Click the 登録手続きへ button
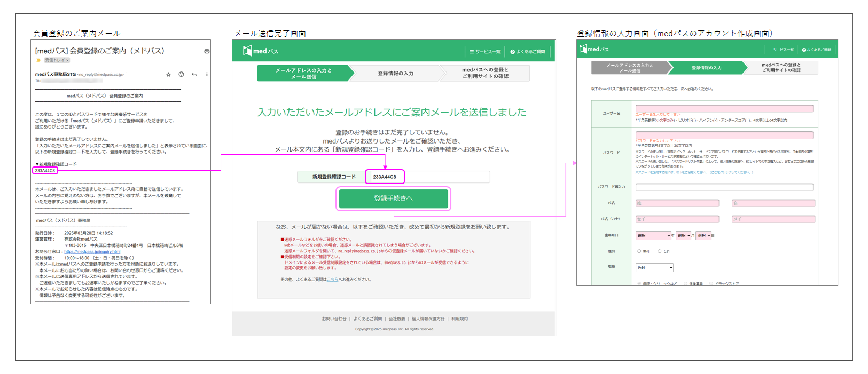868x374 pixels. 394,198
